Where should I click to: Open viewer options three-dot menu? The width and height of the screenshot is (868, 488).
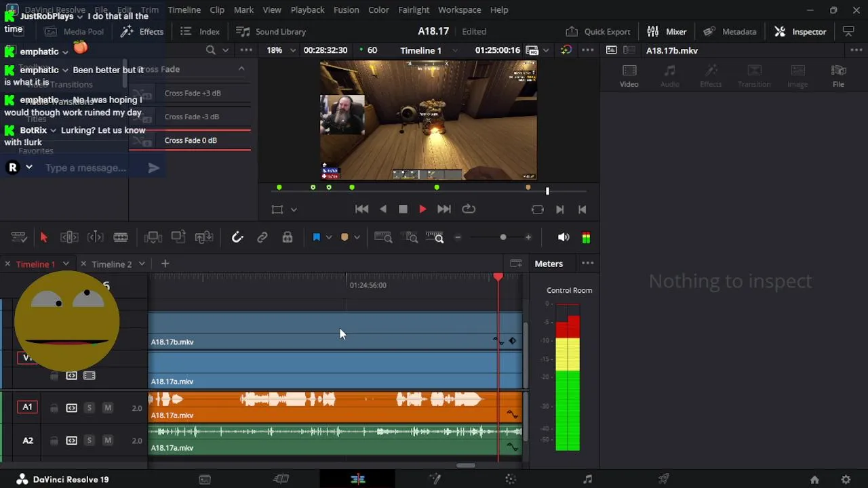coord(587,50)
